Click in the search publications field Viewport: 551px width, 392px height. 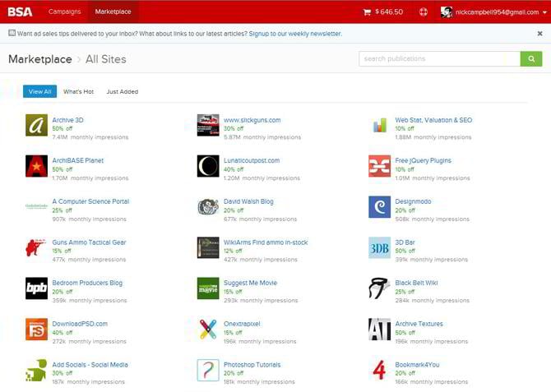(439, 59)
